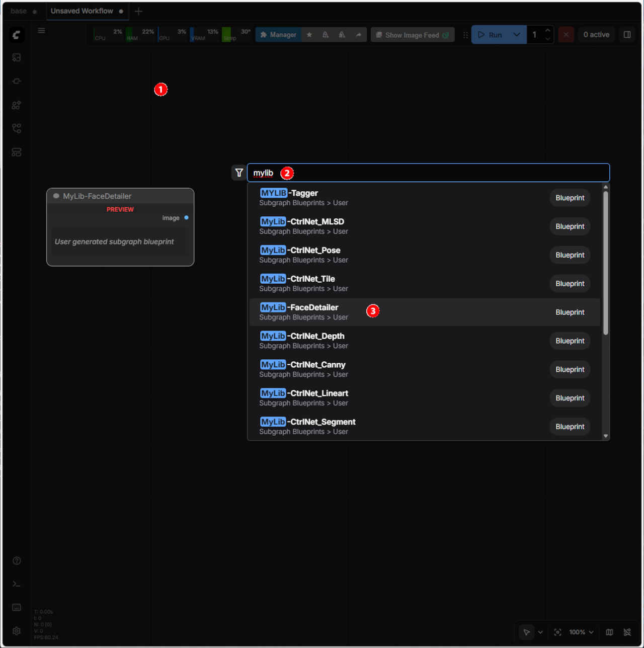Click the Show Image Feed button
The height and width of the screenshot is (648, 644).
413,35
